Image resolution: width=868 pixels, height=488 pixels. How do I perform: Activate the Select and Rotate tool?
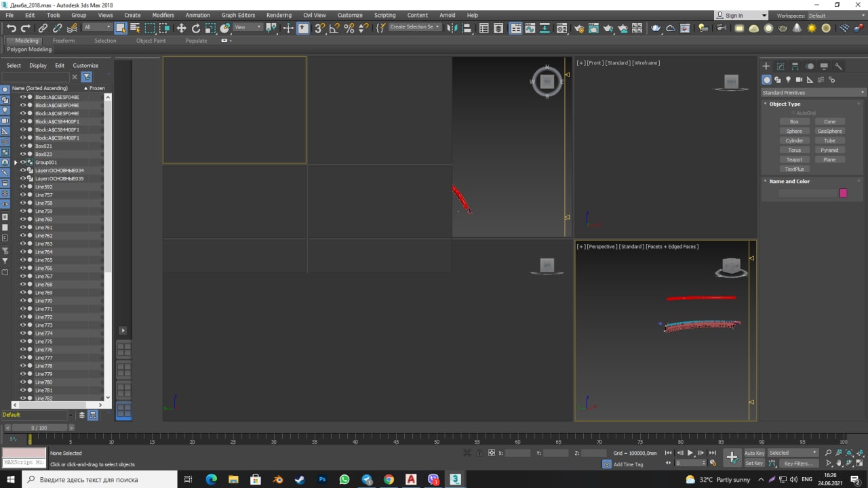pos(196,28)
